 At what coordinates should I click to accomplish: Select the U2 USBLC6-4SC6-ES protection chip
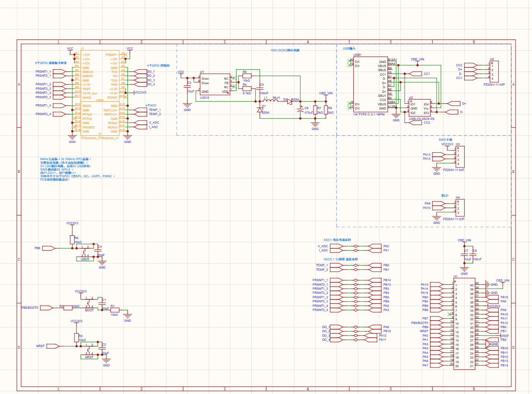pos(420,108)
